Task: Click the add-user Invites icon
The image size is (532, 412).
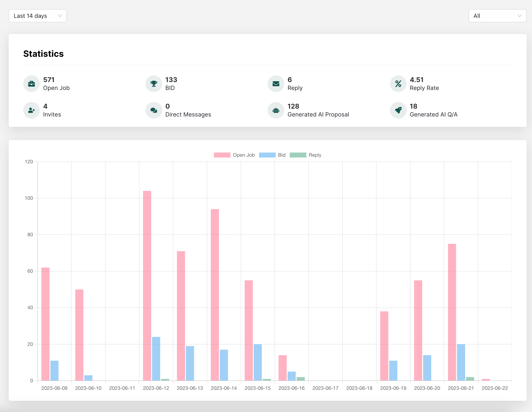Action: tap(32, 110)
